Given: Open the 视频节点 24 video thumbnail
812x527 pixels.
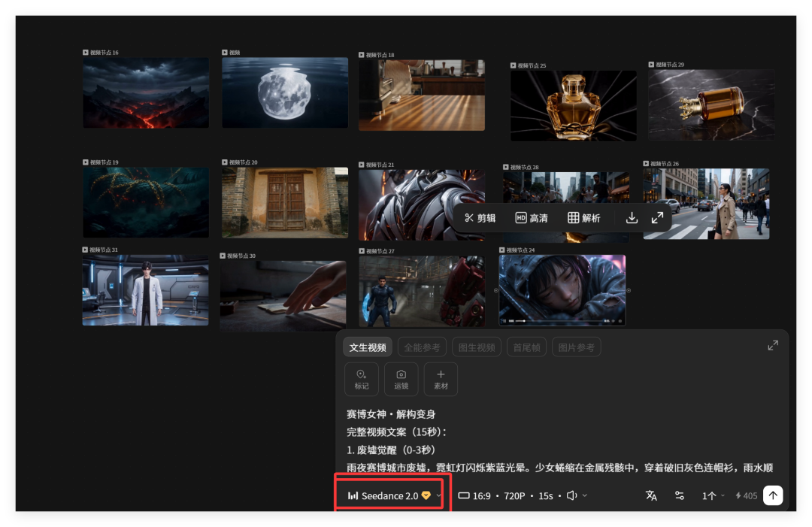Looking at the screenshot, I should coord(562,288).
